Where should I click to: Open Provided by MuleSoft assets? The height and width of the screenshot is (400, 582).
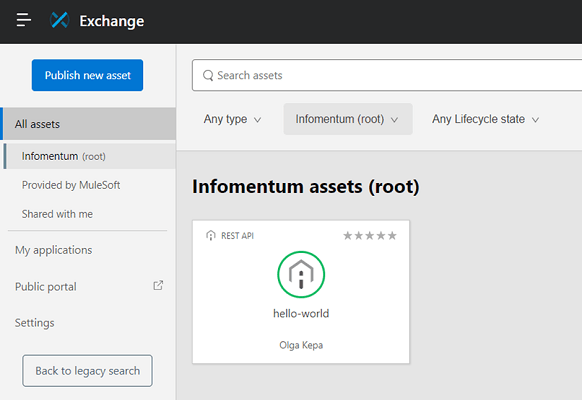point(71,185)
